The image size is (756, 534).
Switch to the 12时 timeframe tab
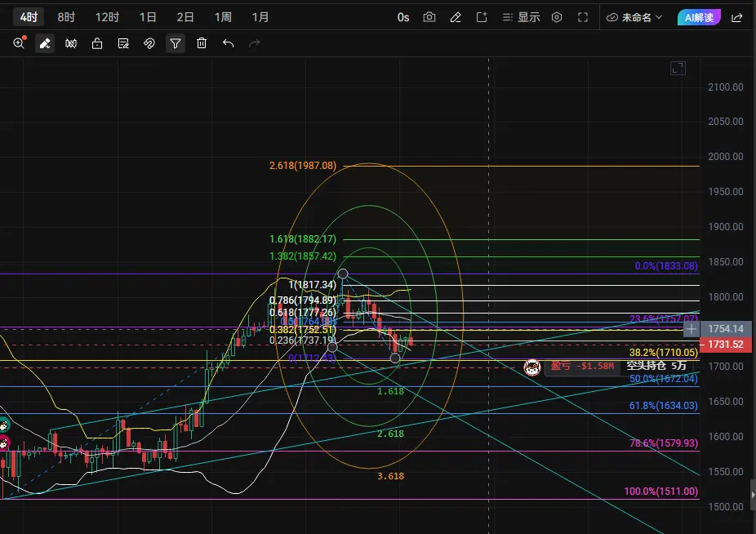107,17
